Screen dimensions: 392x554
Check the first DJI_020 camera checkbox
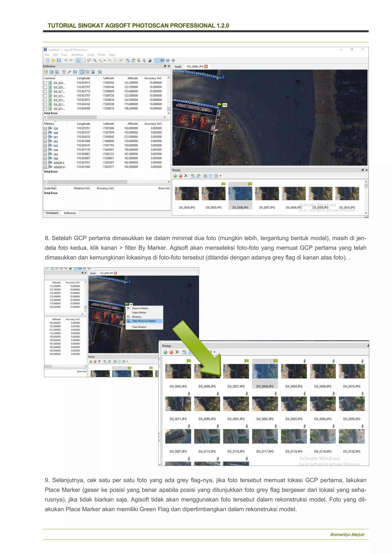45,83
